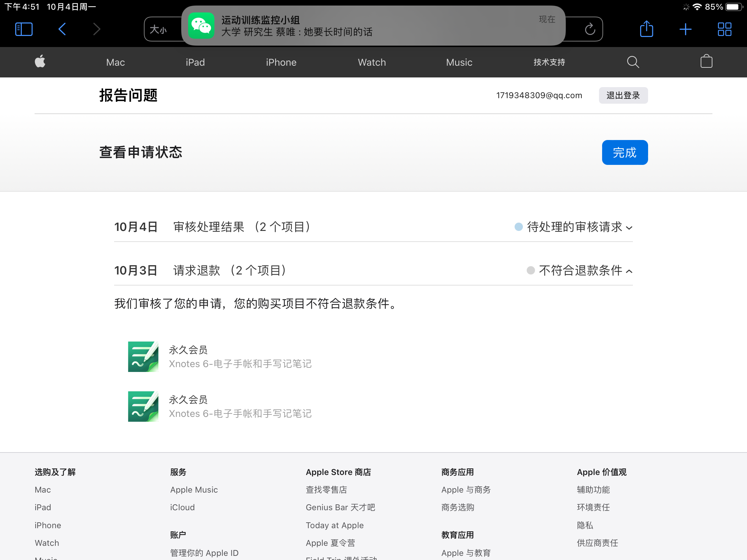Image resolution: width=747 pixels, height=560 pixels.
Task: Tap the WeChat notification banner
Action: pos(373,26)
